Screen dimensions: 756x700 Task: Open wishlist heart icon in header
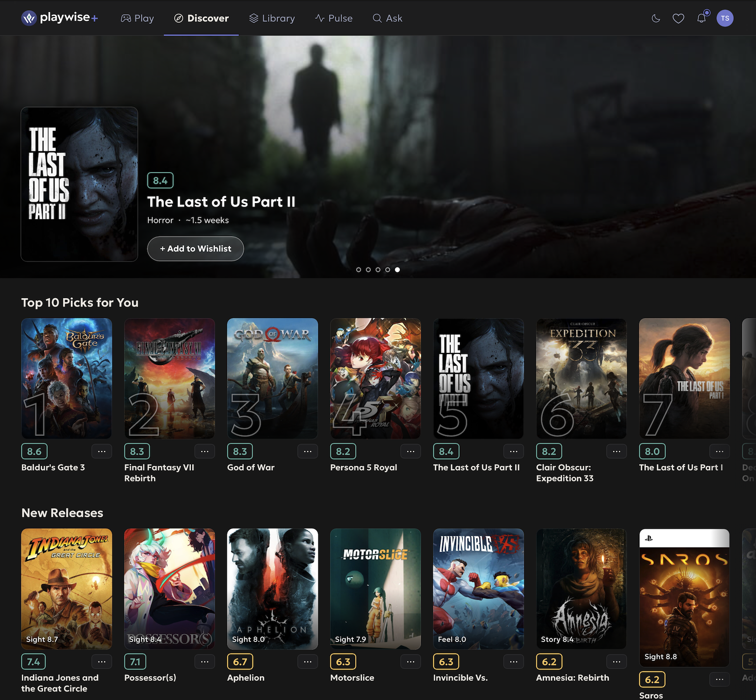tap(678, 18)
